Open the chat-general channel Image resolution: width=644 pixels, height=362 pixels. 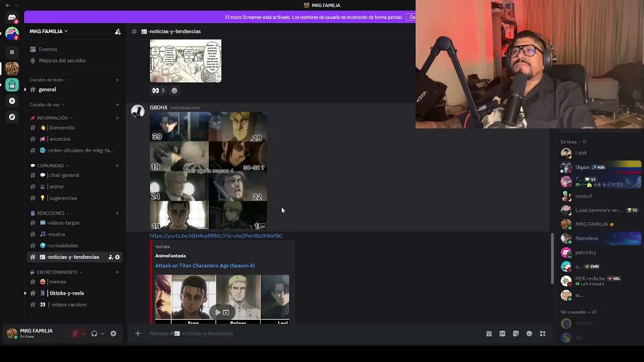tap(75, 175)
